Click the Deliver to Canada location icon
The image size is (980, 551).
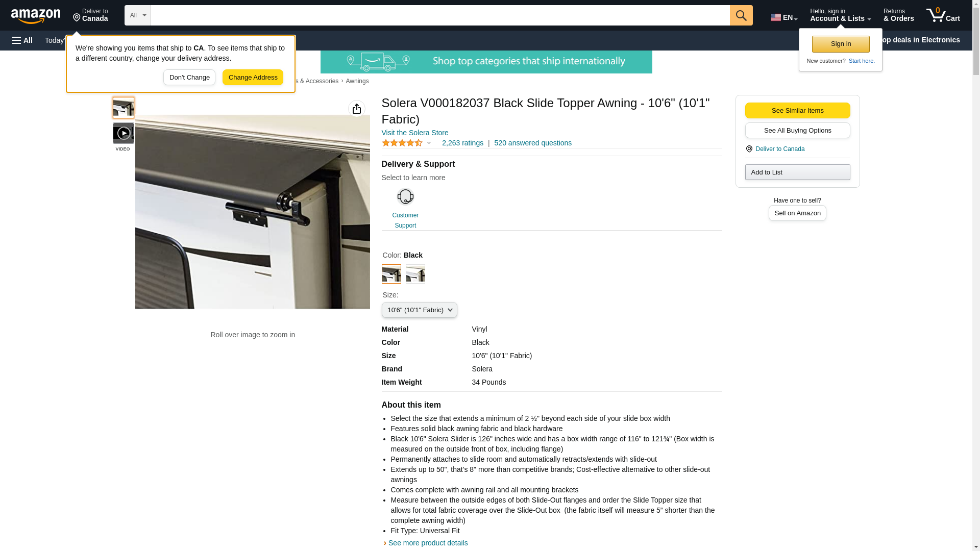749,149
